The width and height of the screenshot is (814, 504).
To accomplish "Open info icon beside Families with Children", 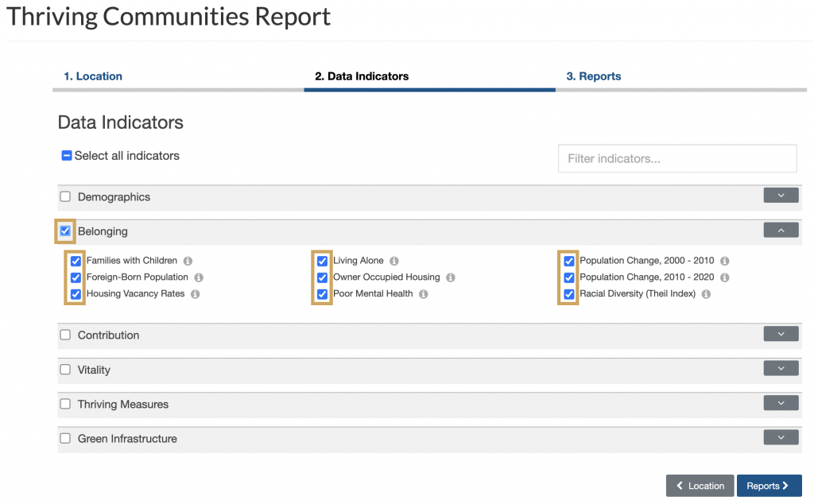I will (188, 261).
